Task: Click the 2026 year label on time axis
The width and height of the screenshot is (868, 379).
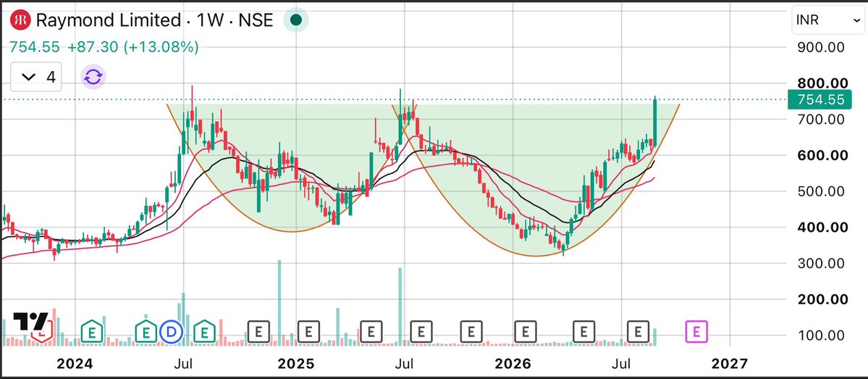Action: [513, 364]
